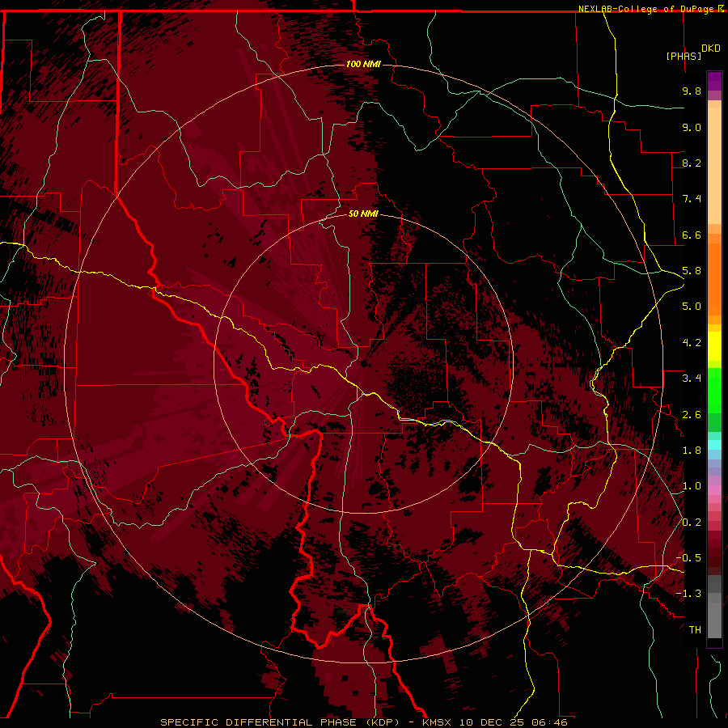Select the 9.0 legend value

pos(692,127)
